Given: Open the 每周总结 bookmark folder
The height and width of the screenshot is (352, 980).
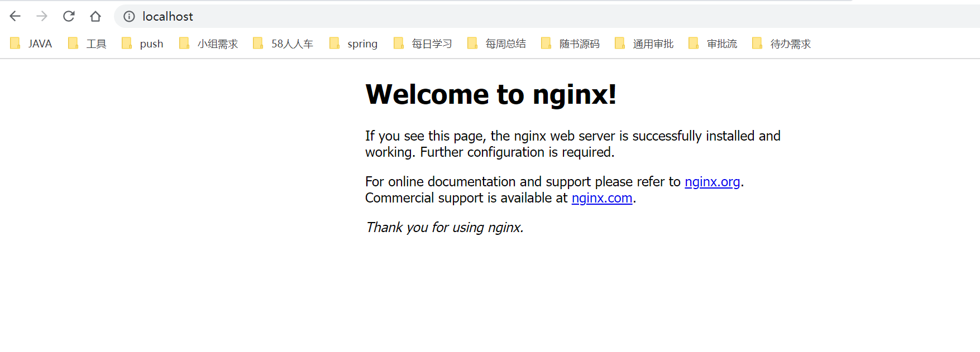Looking at the screenshot, I should click(496, 44).
